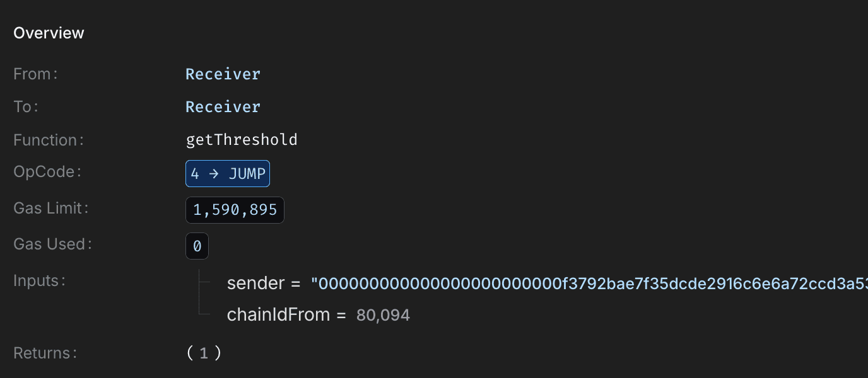The height and width of the screenshot is (378, 868).
Task: Click the Function row label
Action: (48, 140)
